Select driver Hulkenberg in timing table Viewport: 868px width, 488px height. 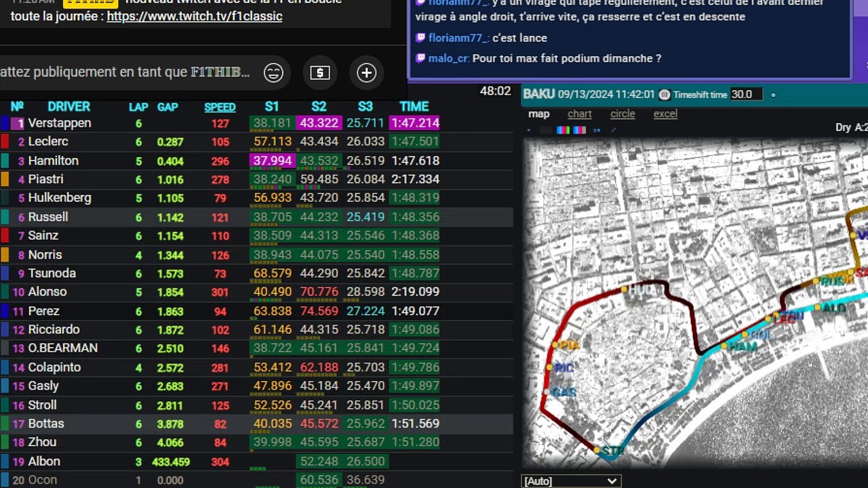click(60, 198)
